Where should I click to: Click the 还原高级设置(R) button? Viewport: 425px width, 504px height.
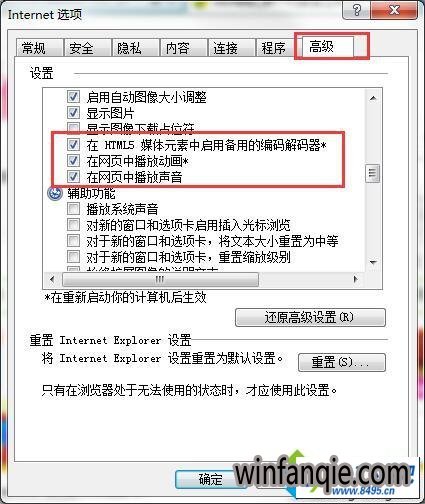pos(310,317)
